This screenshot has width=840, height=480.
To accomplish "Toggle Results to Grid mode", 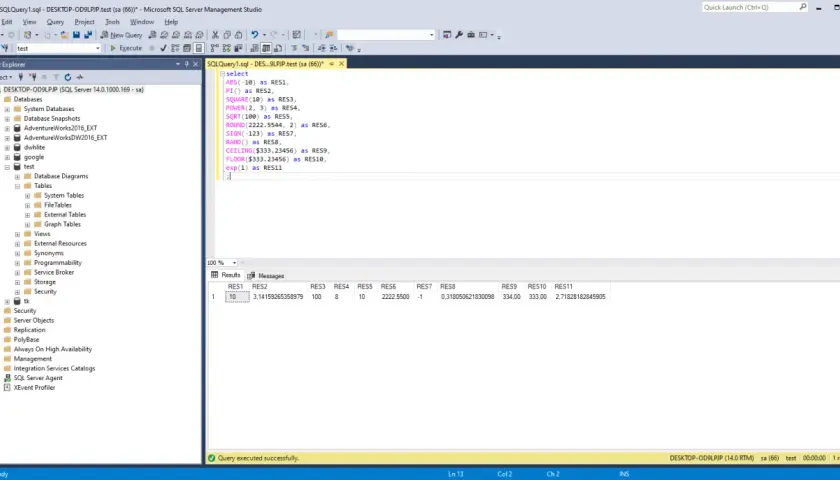I will tap(266, 48).
